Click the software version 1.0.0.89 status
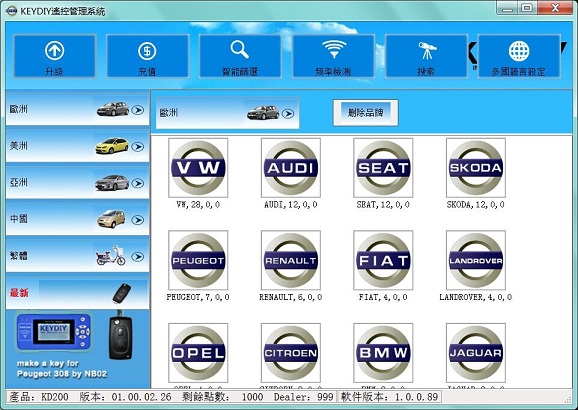Image resolution: width=578 pixels, height=410 pixels. 390,397
